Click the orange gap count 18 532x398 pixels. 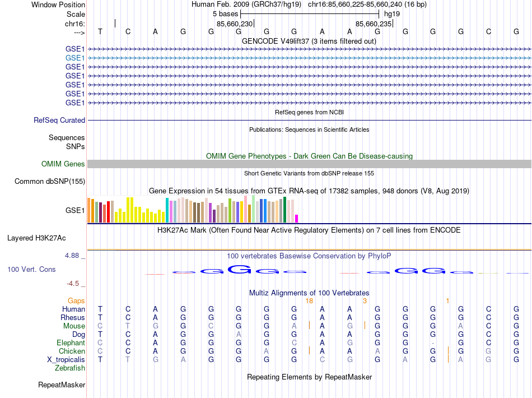tap(309, 301)
